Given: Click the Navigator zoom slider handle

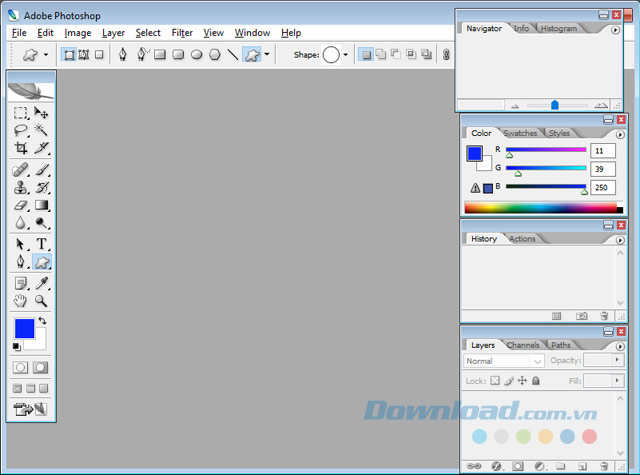Looking at the screenshot, I should coord(555,105).
